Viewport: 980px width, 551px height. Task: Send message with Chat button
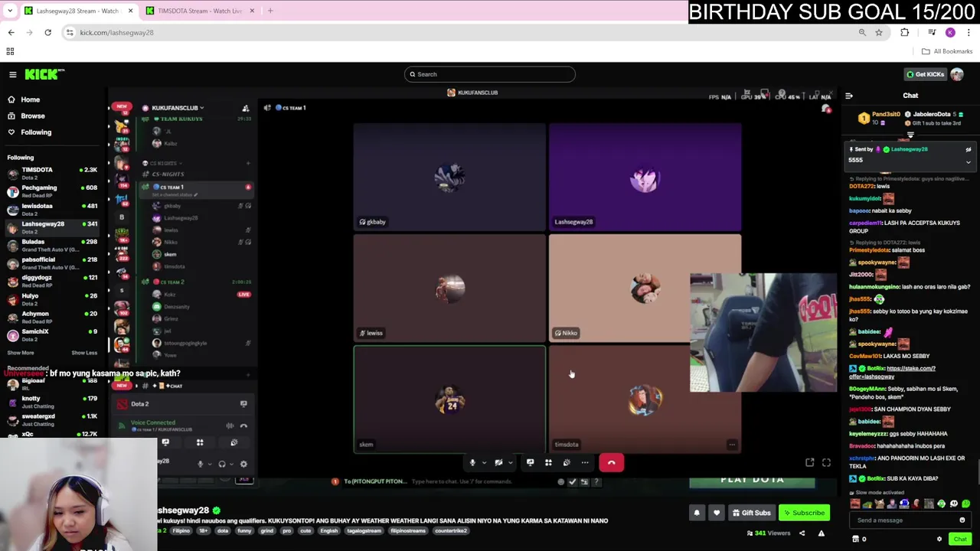tap(960, 540)
